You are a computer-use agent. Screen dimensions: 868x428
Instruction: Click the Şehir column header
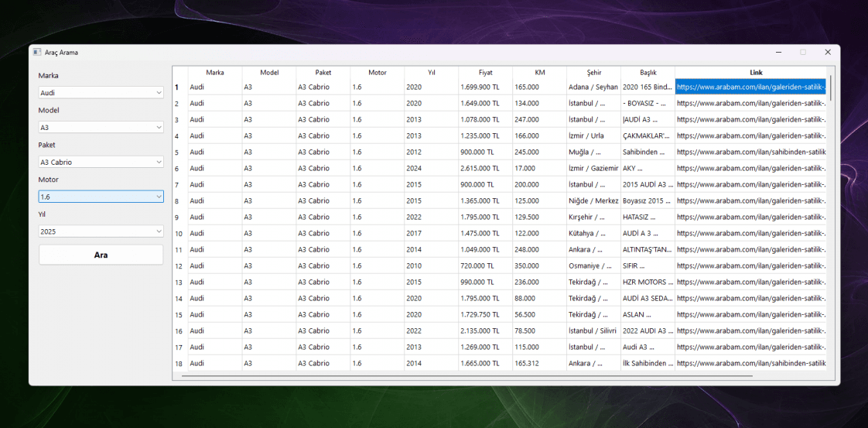tap(594, 73)
